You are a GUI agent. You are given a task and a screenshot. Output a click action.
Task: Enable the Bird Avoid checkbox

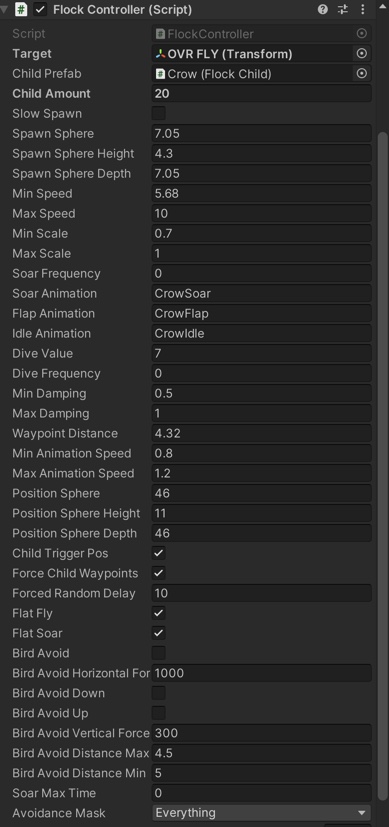158,653
